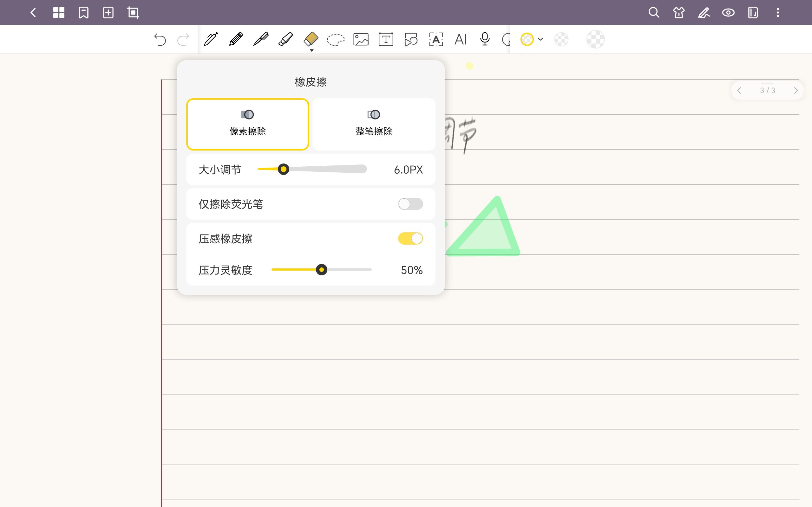The height and width of the screenshot is (507, 812).
Task: Open the pen color dropdown chevron
Action: pyautogui.click(x=540, y=39)
